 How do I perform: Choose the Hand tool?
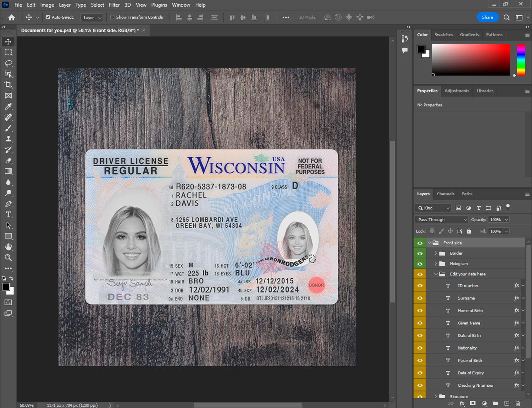[x=9, y=247]
